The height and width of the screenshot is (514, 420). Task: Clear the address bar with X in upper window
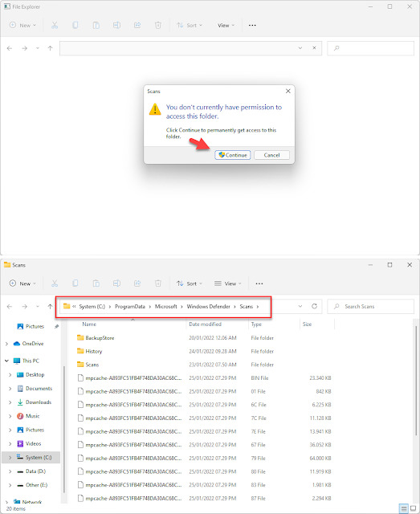coord(314,48)
